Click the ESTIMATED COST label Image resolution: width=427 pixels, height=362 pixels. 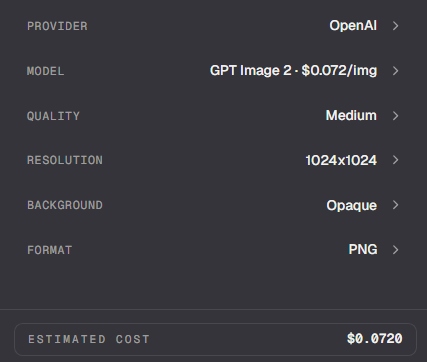pyautogui.click(x=89, y=339)
